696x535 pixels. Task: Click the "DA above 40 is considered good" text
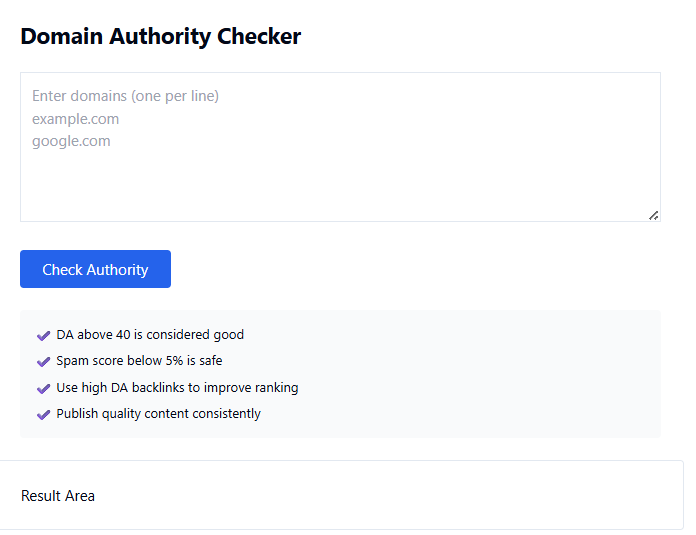tap(150, 335)
